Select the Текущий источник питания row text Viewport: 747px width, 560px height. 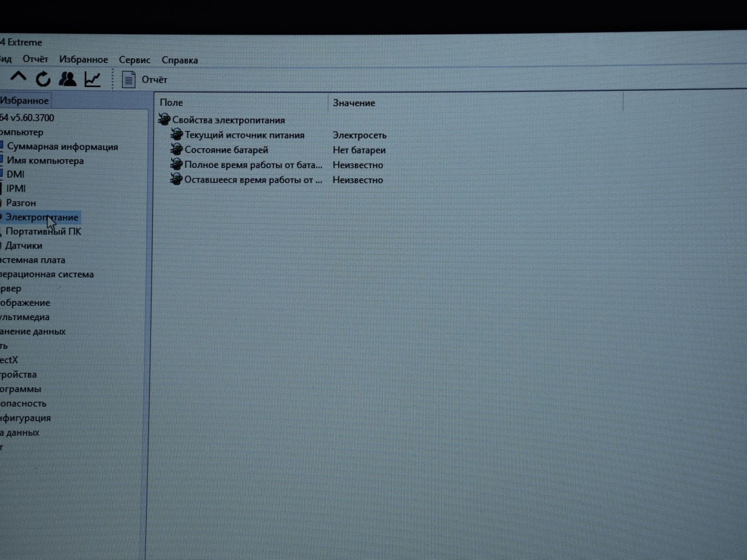click(x=245, y=135)
